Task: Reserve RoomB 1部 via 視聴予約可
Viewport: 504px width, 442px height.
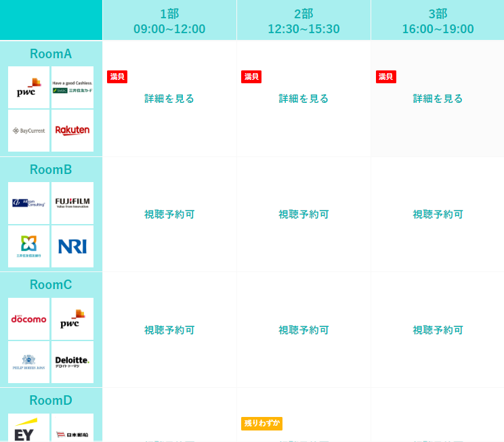Action: pos(169,215)
